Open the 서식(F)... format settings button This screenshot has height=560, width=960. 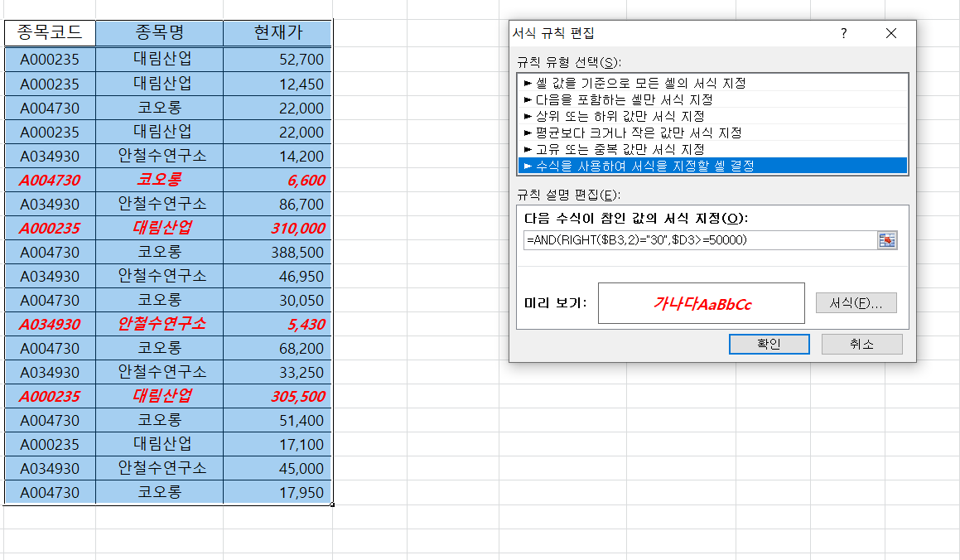pos(856,303)
